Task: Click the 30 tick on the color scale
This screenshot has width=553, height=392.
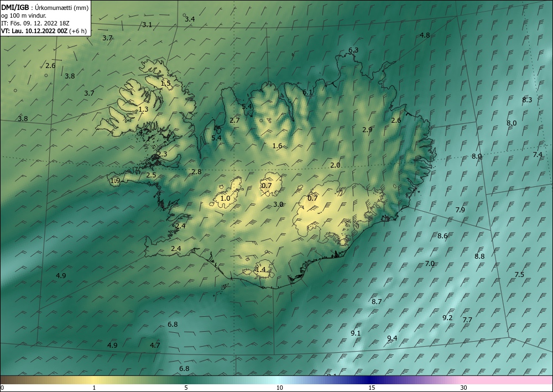Action: 463,388
